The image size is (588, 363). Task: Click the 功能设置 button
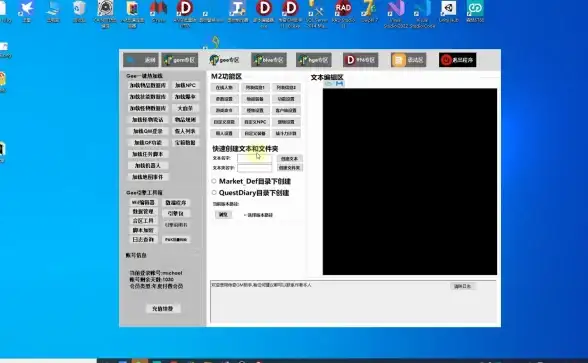(286, 99)
